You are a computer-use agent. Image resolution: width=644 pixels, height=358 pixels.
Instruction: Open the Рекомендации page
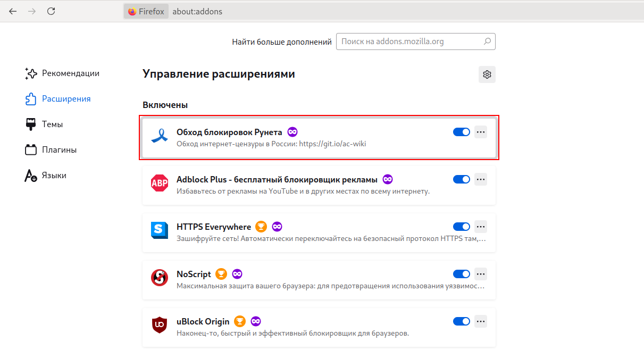[x=70, y=73]
